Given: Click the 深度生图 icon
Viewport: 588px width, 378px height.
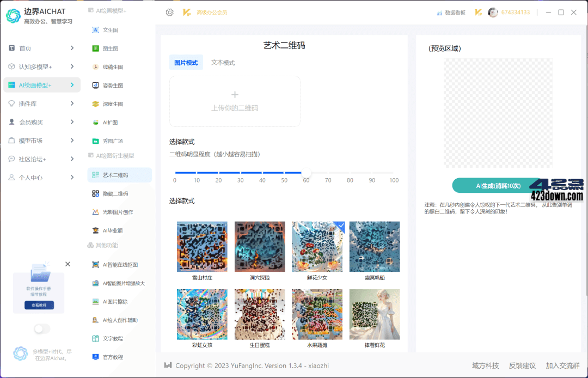Looking at the screenshot, I should coord(95,104).
